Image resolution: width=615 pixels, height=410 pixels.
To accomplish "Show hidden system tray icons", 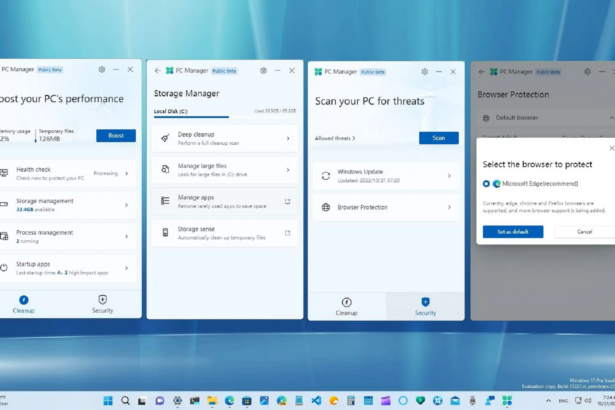I will click(x=548, y=401).
